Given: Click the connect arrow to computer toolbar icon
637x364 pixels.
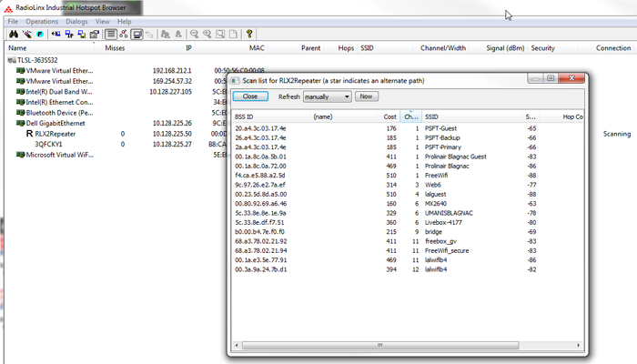Looking at the screenshot, I should click(x=56, y=35).
